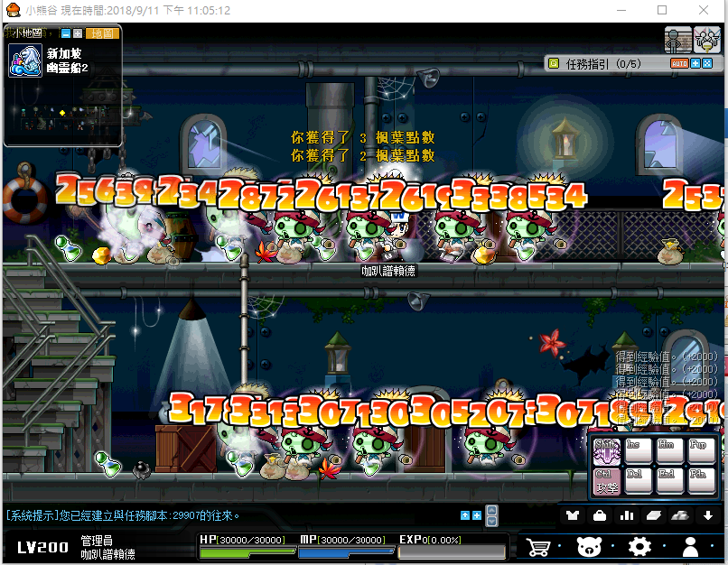This screenshot has height=565, width=728.
Task: Maximize the quest guide panel with the four-dot button
Action: 707,63
